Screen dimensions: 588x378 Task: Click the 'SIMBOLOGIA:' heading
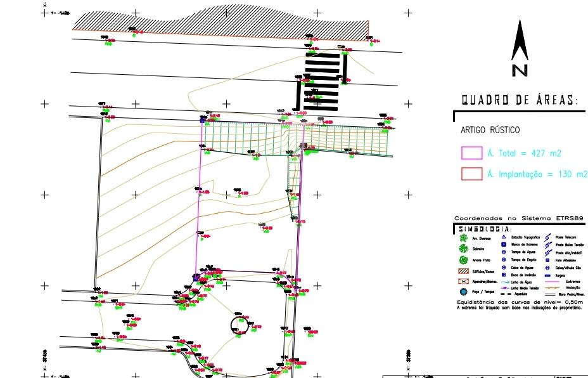(x=485, y=229)
